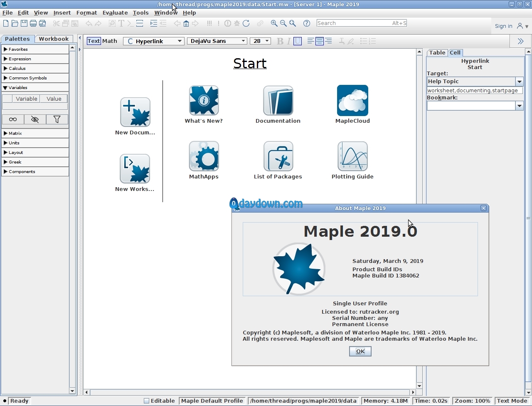Print the document with the printer icon
The image size is (532, 406).
33,23
